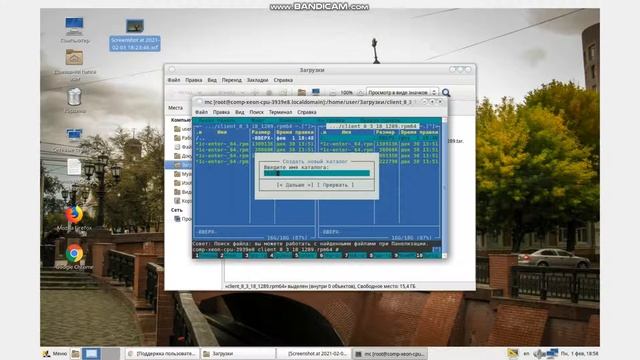The height and width of the screenshot is (360, 640).
Task: Click the status bar text in Загрузки window
Action: pyautogui.click(x=320, y=286)
